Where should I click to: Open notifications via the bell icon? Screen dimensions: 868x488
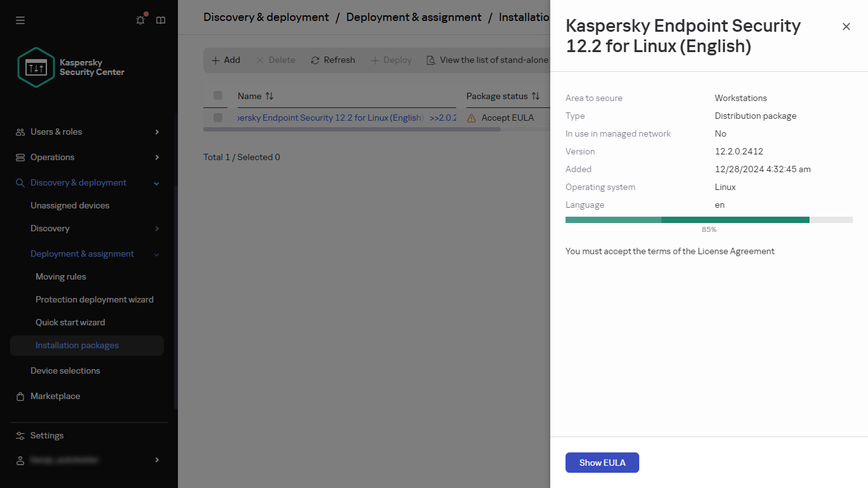tap(140, 20)
